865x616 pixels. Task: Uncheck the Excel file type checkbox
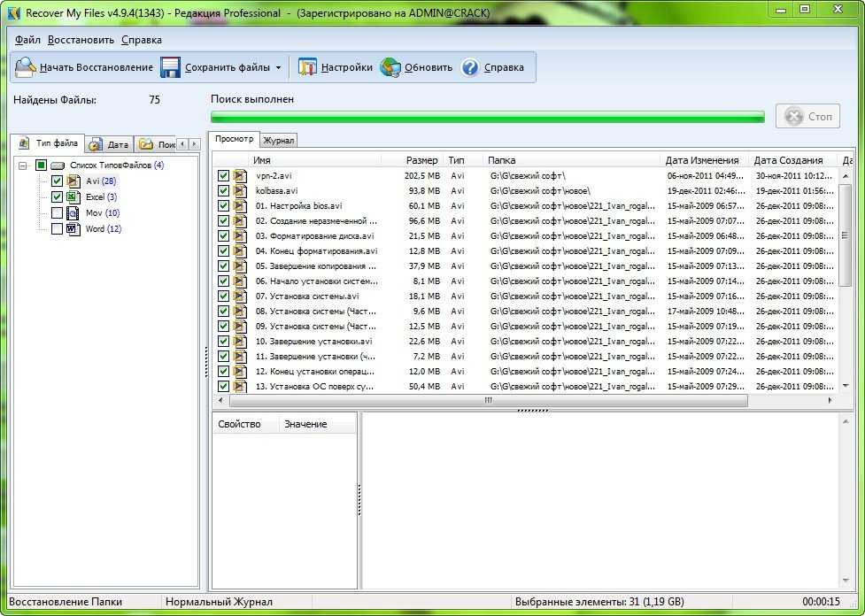57,196
